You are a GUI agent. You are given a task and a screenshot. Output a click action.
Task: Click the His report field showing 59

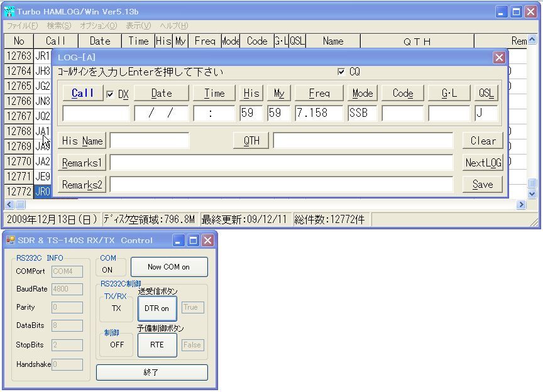pyautogui.click(x=251, y=113)
